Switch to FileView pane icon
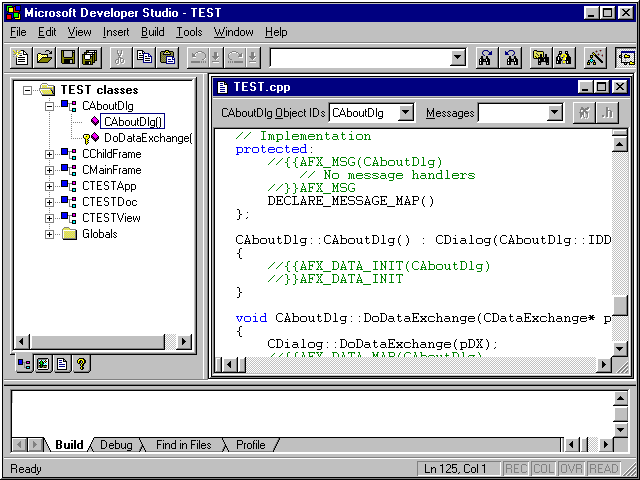This screenshot has height=480, width=640. [x=62, y=364]
